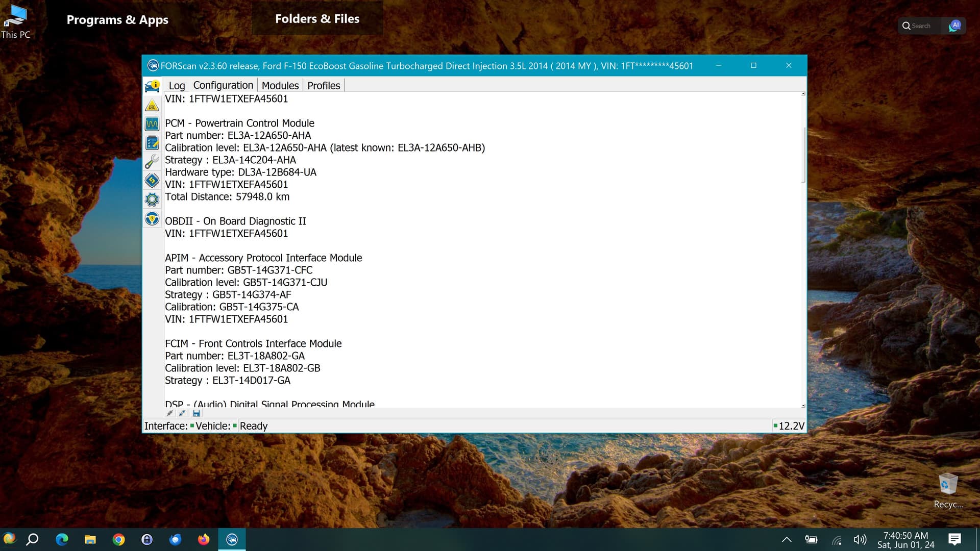Click the PCM calibration level line
The height and width of the screenshot is (551, 980).
point(325,147)
